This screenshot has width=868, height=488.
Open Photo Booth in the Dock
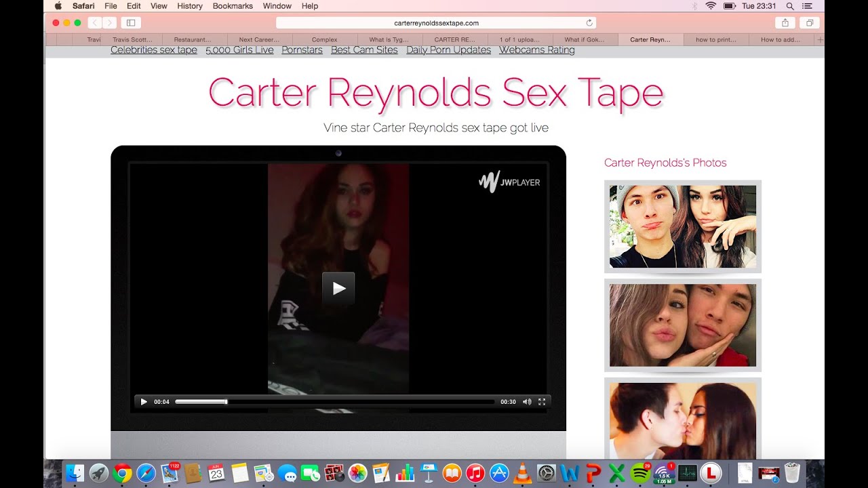coord(334,473)
